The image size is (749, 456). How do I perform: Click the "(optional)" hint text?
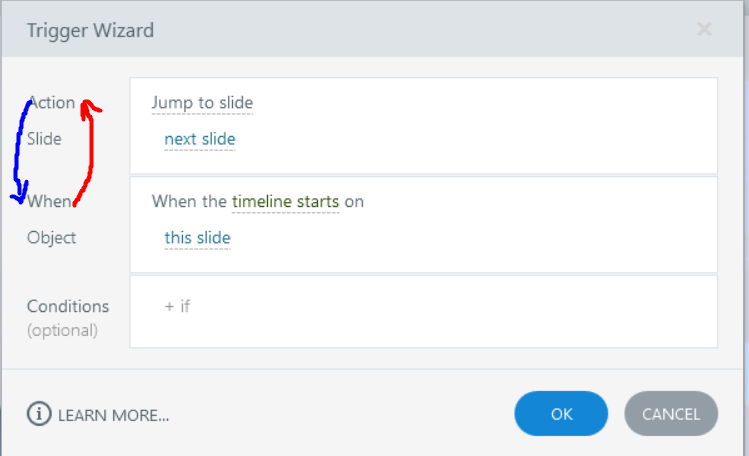(62, 329)
